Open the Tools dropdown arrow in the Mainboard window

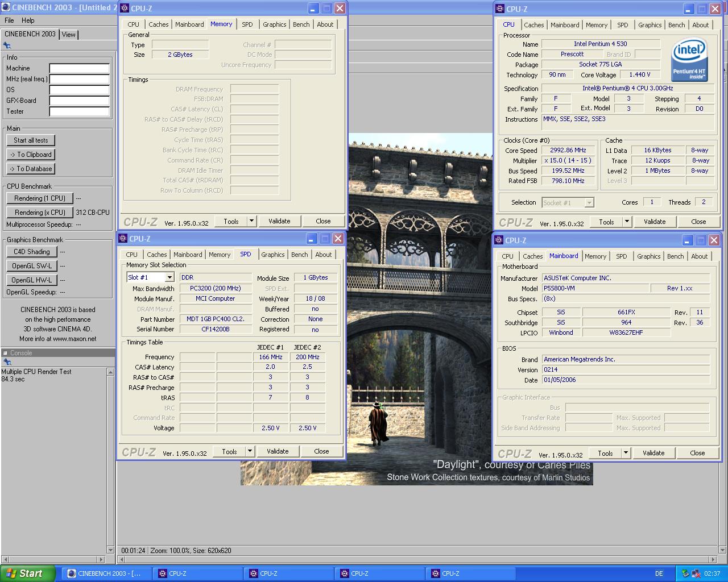click(x=626, y=453)
